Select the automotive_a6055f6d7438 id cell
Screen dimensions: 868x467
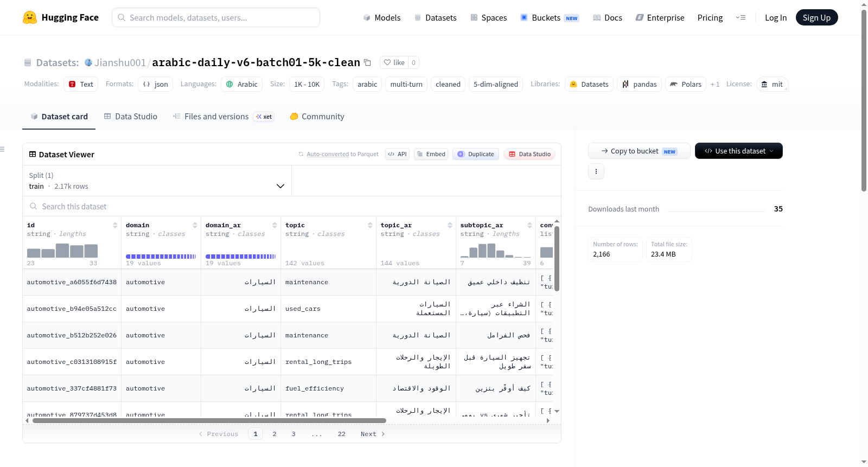[x=72, y=282]
